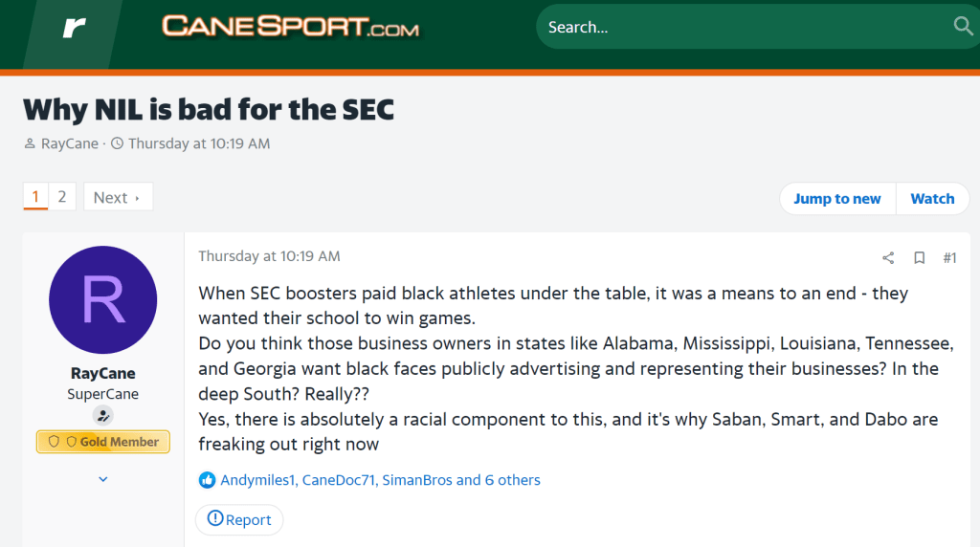Image resolution: width=980 pixels, height=547 pixels.
Task: Switch to page 2 of thread
Action: pos(61,197)
